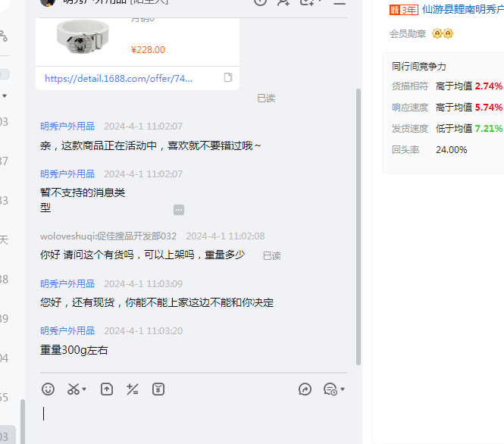The height and width of the screenshot is (444, 504).
Task: Click the message 亲，这款商品正在活动中
Action: [x=150, y=145]
